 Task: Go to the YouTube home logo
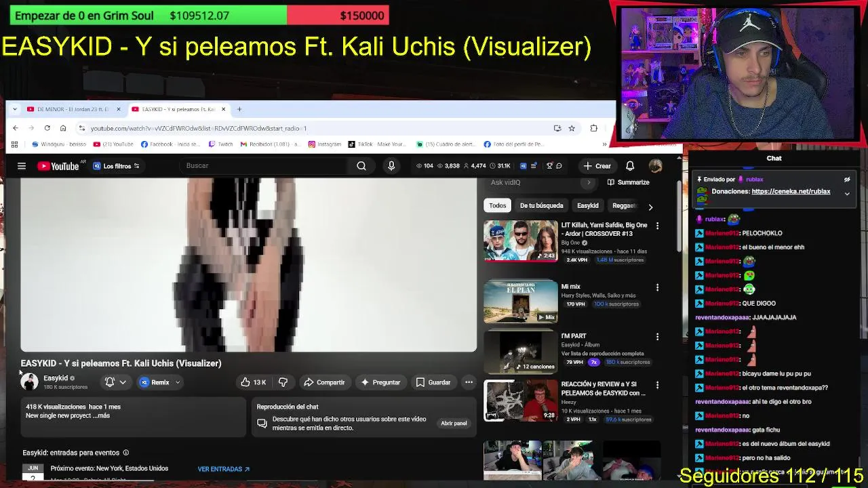[58, 166]
